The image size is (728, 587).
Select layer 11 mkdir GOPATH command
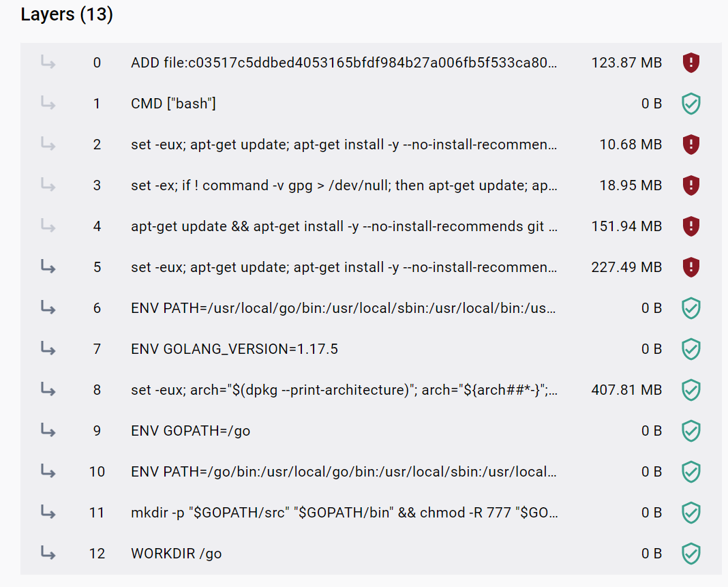[371, 512]
